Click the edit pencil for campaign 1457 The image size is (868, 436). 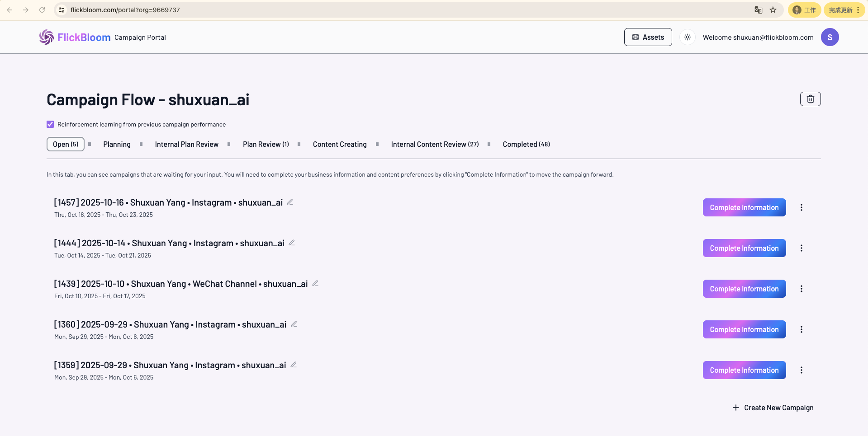[290, 202]
